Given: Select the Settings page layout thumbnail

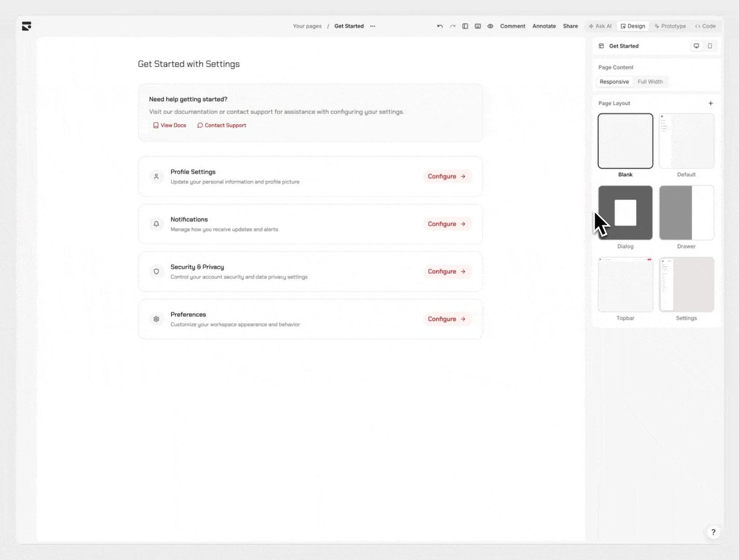Looking at the screenshot, I should click(687, 285).
